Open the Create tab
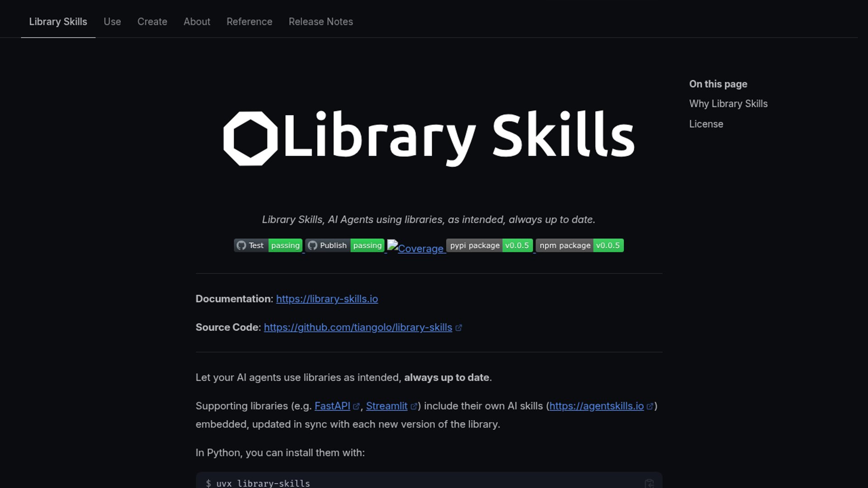Image resolution: width=868 pixels, height=488 pixels. point(152,22)
